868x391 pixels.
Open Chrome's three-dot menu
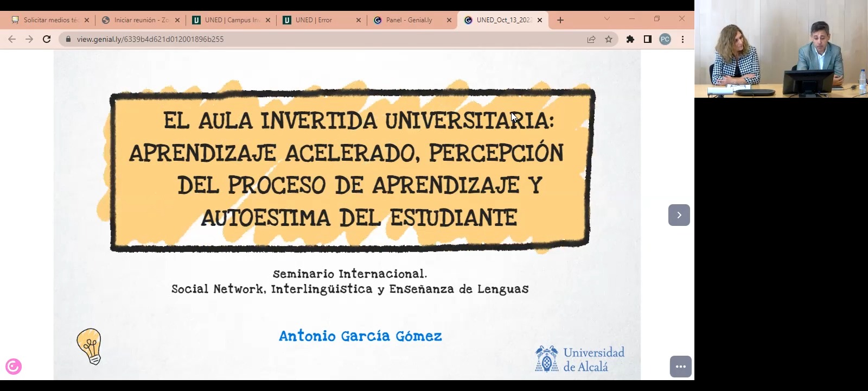click(682, 39)
